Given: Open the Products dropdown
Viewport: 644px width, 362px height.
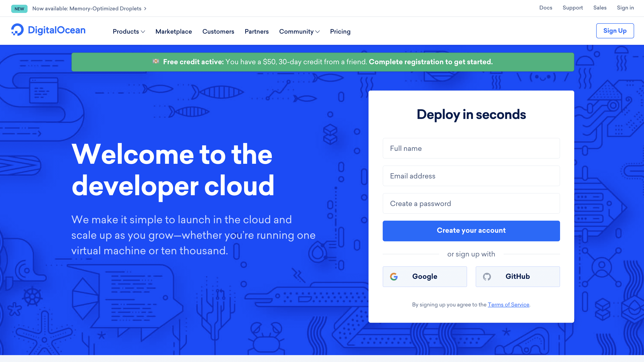Looking at the screenshot, I should point(126,31).
